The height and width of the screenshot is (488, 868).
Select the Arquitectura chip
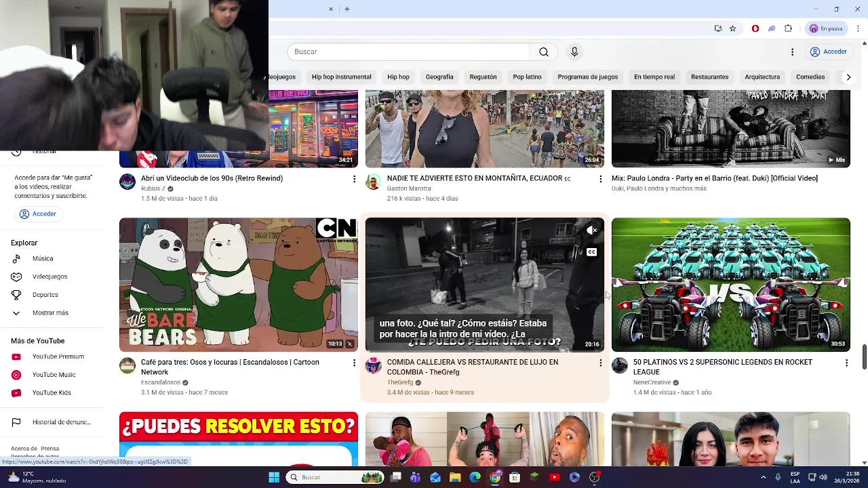(x=762, y=77)
